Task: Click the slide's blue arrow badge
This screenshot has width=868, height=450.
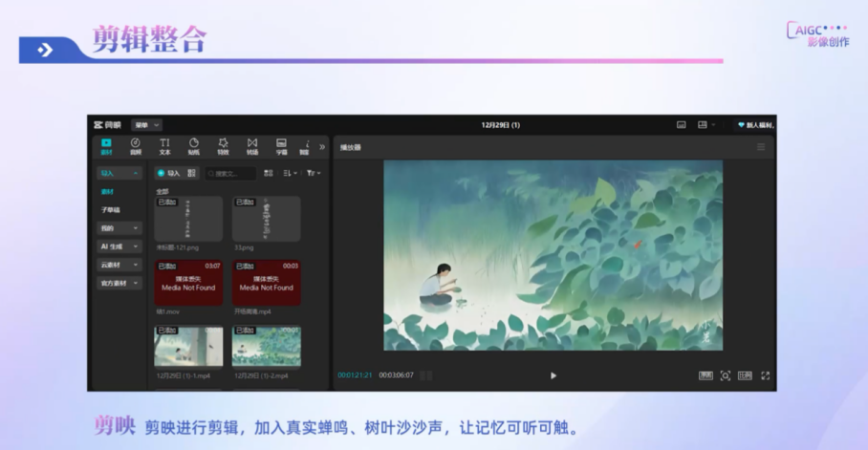Action: 45,50
